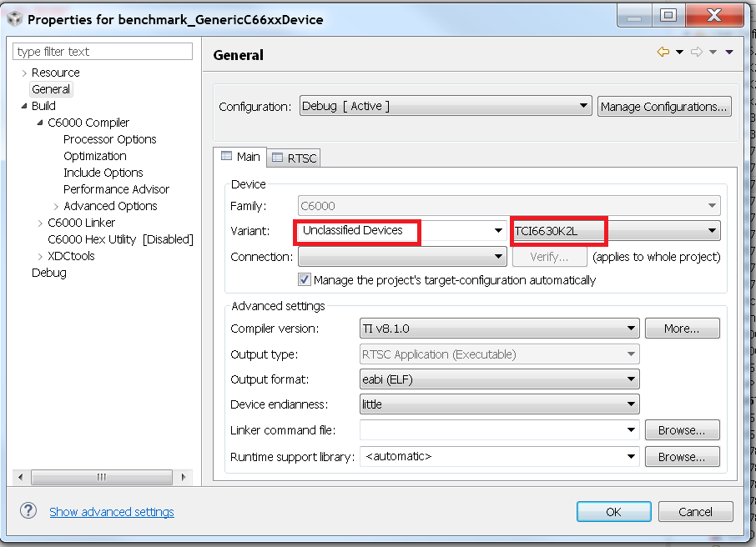Viewport: 756px width, 547px height.
Task: Open the Device endianness dropdown
Action: point(500,404)
